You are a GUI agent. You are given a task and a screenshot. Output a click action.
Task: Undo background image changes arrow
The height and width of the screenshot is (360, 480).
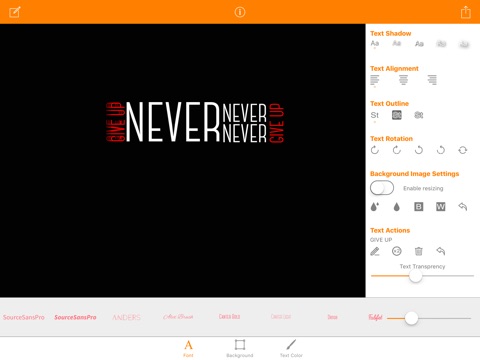(x=463, y=207)
